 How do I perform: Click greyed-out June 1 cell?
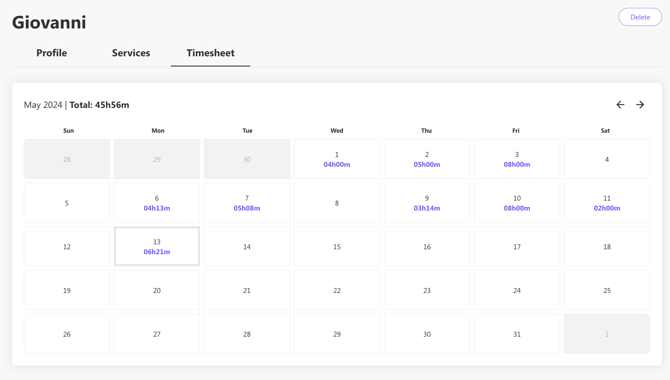point(607,334)
